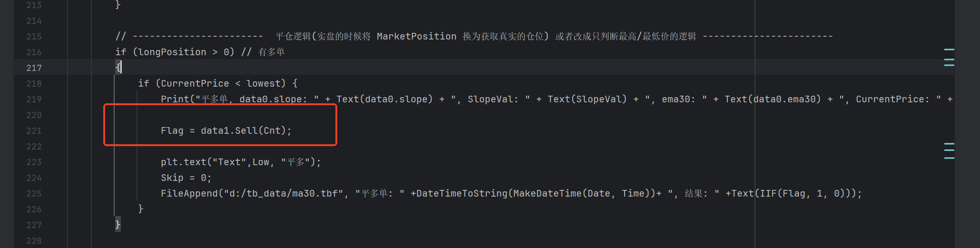Click line number 213 in the gutter
980x248 pixels.
point(34,5)
